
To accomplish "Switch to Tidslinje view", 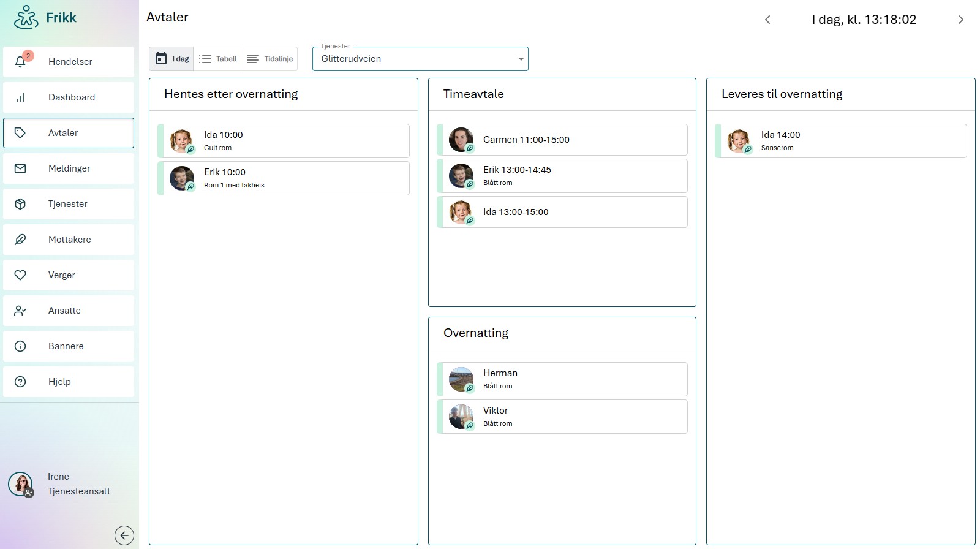I will pos(269,59).
